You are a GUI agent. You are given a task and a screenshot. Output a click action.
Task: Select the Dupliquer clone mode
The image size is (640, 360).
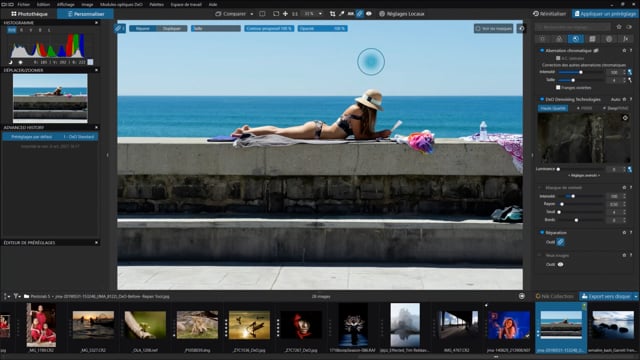(x=172, y=29)
